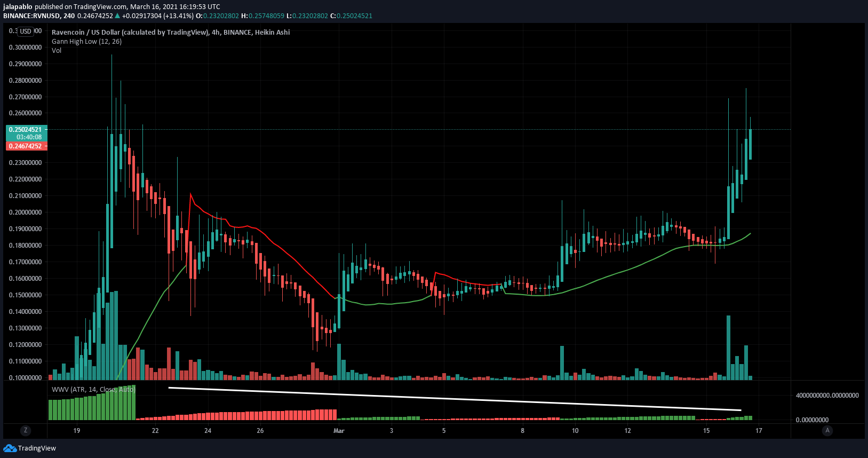Select the WWV (ATR, 14, Close, Auto) indicator label

(93, 390)
